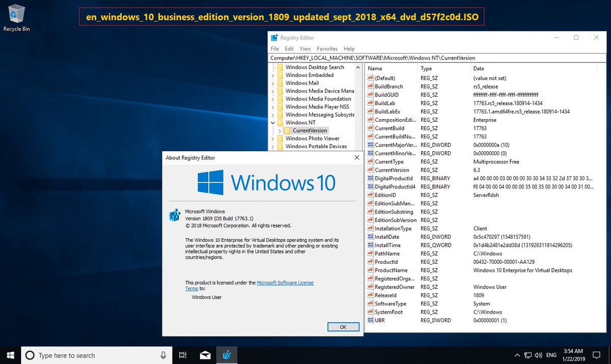Sort by the Name column header
Viewport: 611px width, 364px height.
pyautogui.click(x=392, y=68)
